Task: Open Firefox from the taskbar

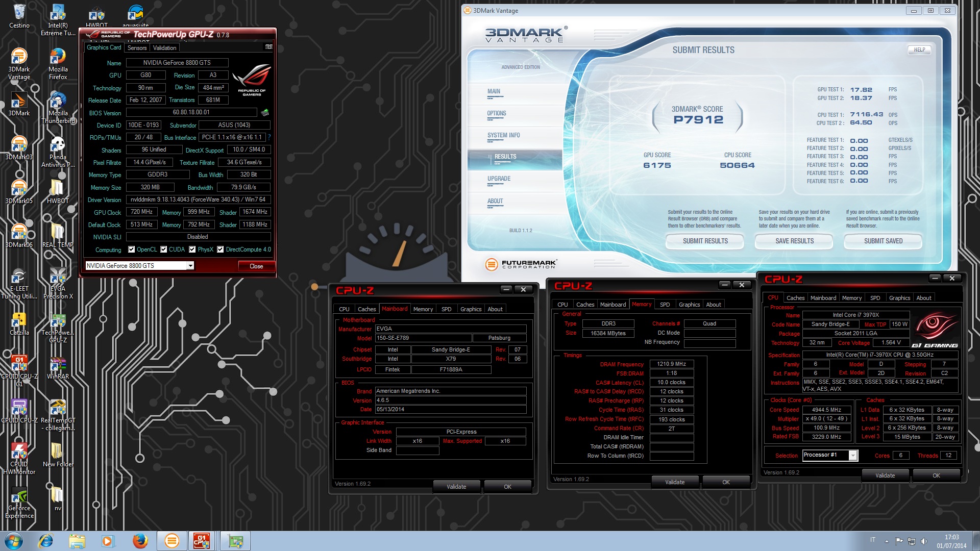Action: point(140,541)
